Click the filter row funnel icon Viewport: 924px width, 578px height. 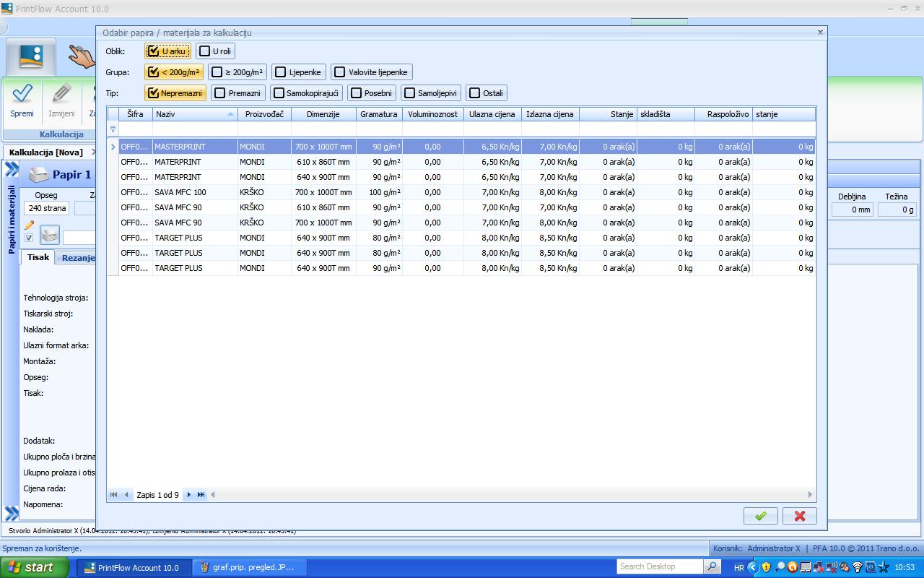(113, 129)
